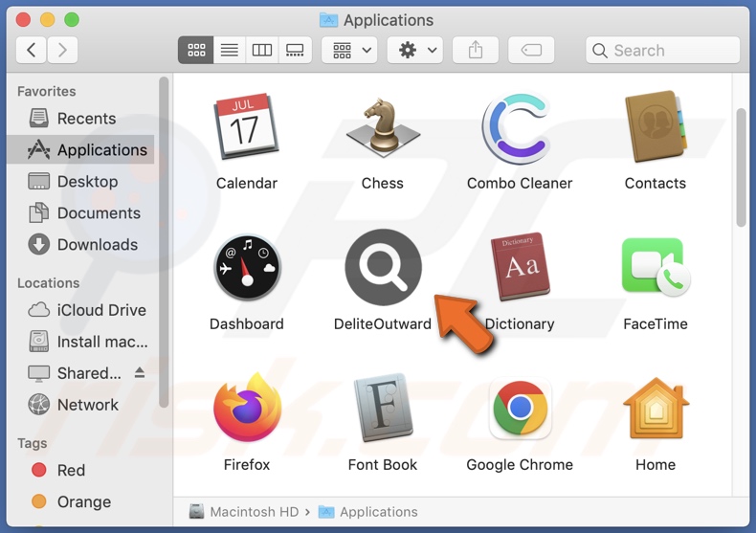This screenshot has width=756, height=533.
Task: Select the Google Chrome app icon
Action: 520,409
